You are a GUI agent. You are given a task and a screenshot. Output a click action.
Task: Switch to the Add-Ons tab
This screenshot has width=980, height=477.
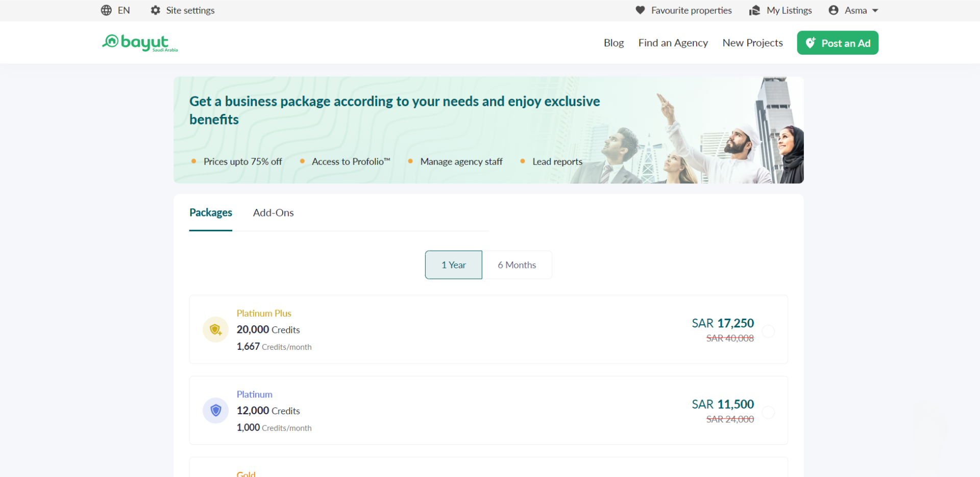[x=274, y=213]
